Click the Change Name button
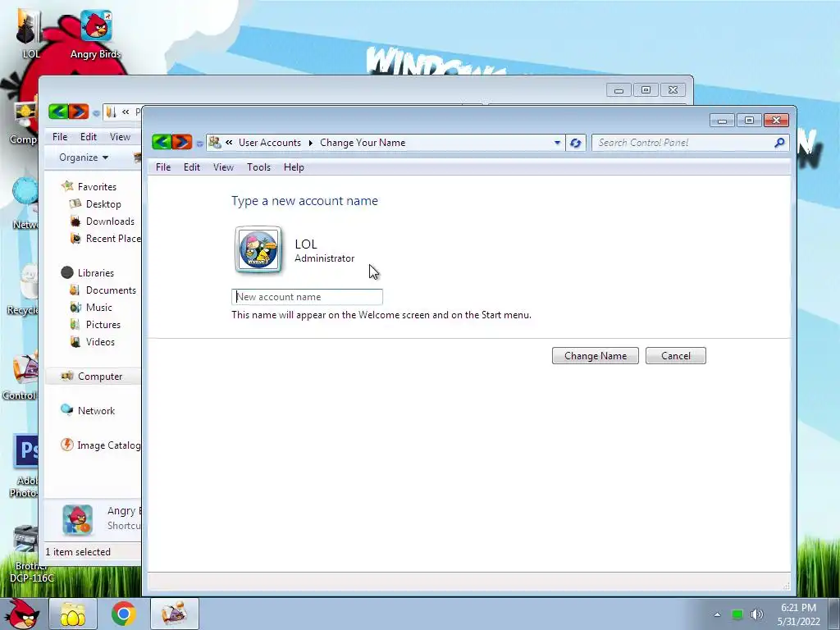Viewport: 840px width, 630px height. pos(596,356)
